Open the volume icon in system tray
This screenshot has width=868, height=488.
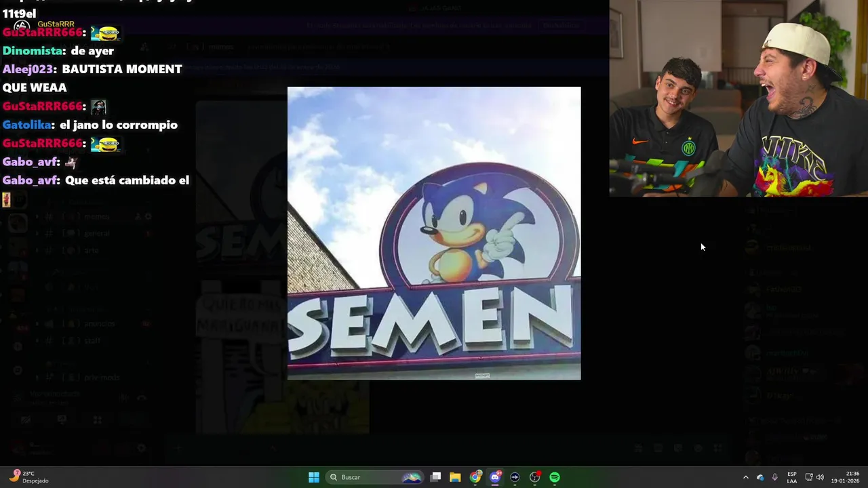pyautogui.click(x=821, y=477)
